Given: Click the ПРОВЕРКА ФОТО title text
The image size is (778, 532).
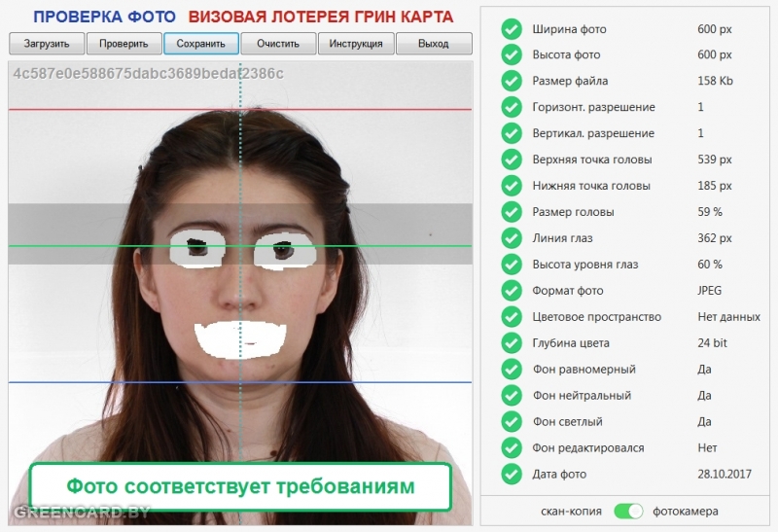Looking at the screenshot, I should [104, 17].
